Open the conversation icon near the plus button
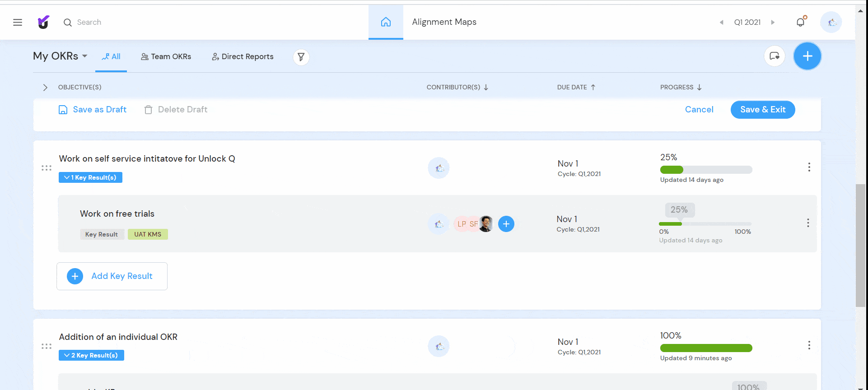The width and height of the screenshot is (868, 390). (775, 56)
